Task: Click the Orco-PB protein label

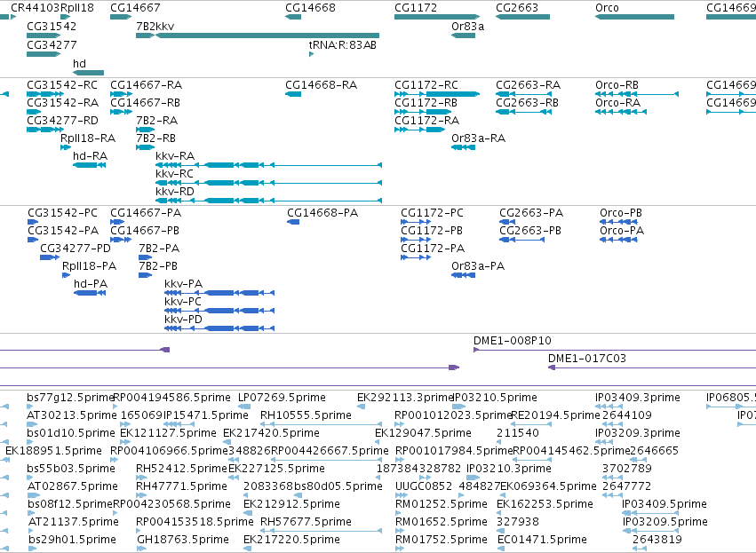Action: [x=620, y=213]
